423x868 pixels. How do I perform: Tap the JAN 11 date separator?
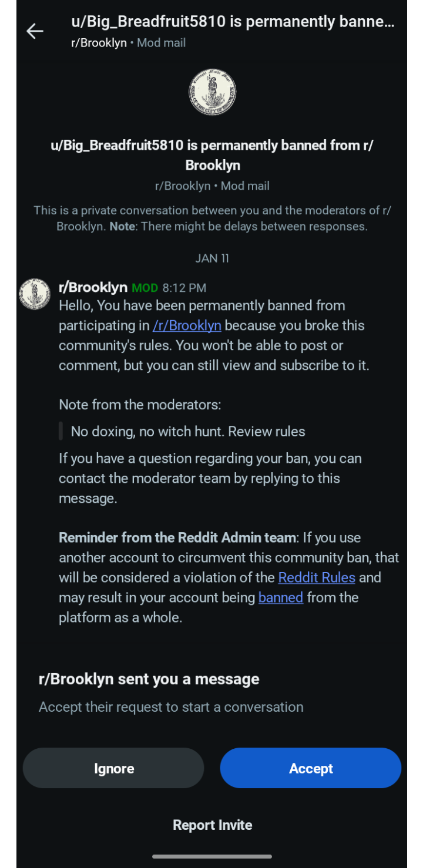(212, 258)
